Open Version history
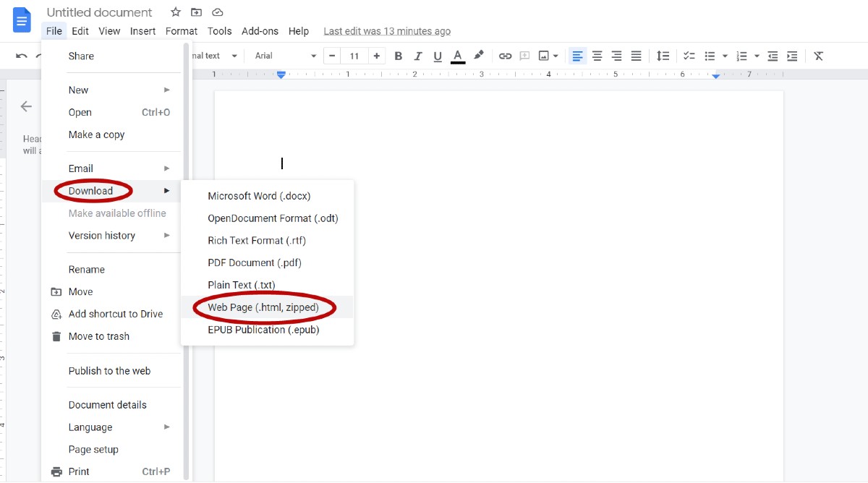 (x=101, y=236)
